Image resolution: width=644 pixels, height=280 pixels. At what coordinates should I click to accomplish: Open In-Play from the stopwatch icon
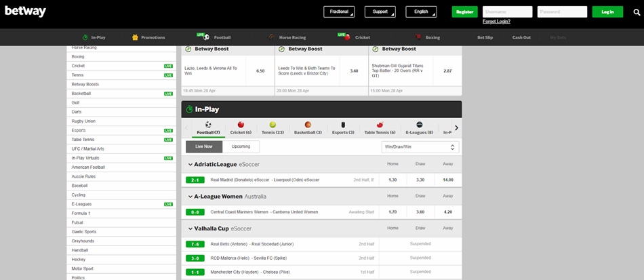[85, 37]
